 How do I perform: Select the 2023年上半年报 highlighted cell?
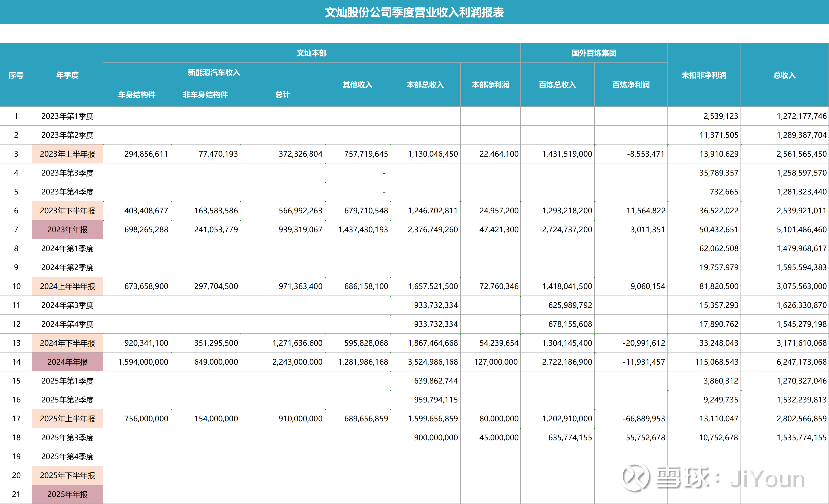pyautogui.click(x=67, y=154)
